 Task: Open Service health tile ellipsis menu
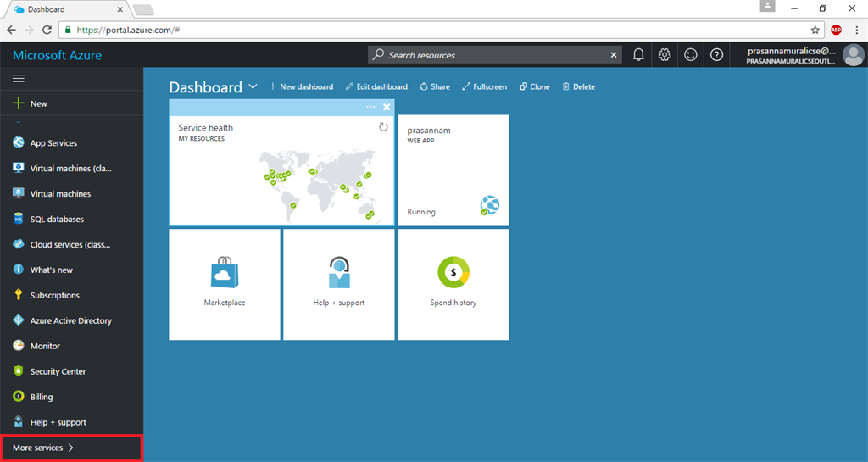click(370, 107)
